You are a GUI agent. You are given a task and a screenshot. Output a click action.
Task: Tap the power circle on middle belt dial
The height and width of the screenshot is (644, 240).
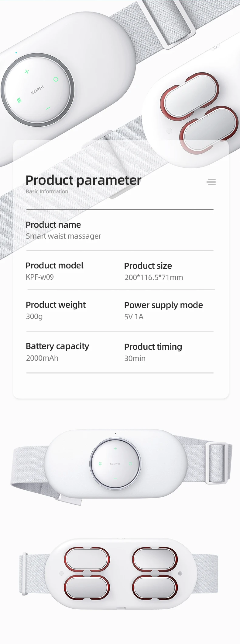tap(130, 464)
